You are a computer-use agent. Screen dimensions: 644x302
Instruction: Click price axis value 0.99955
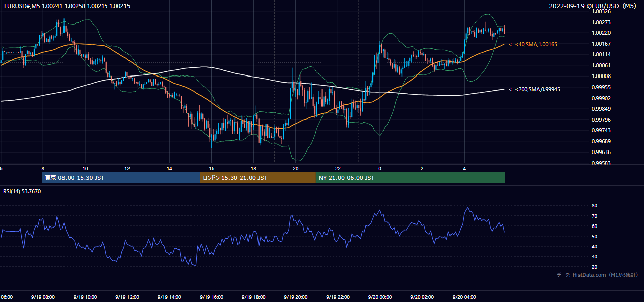(600, 87)
